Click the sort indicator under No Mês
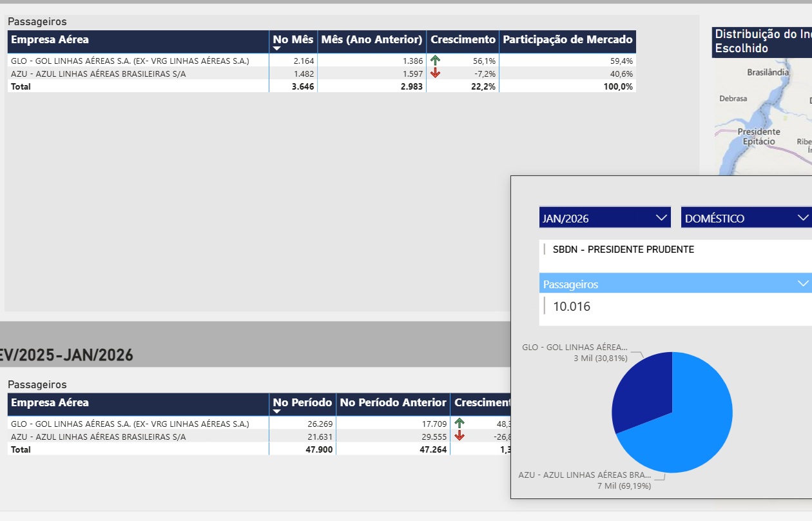The height and width of the screenshot is (521, 812). coord(277,48)
